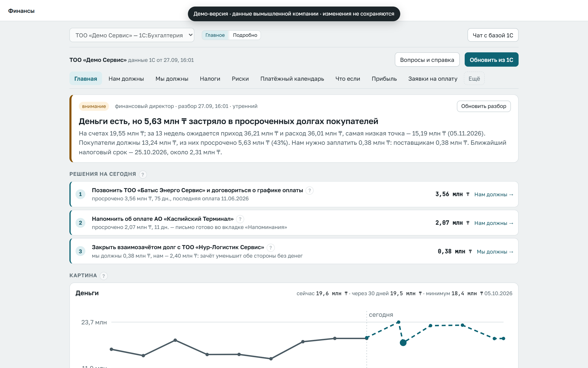Click amount 2,07 млн ₸
Image resolution: width=588 pixels, height=368 pixels.
point(452,223)
